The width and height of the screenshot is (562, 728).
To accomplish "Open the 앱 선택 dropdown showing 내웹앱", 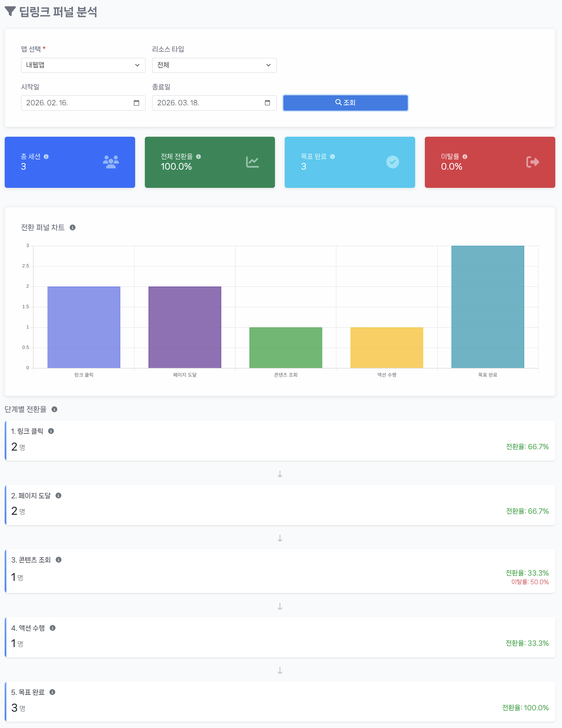I will click(83, 65).
